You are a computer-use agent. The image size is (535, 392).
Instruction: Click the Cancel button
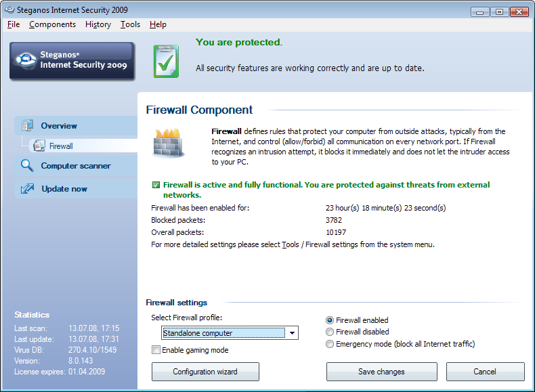click(485, 372)
